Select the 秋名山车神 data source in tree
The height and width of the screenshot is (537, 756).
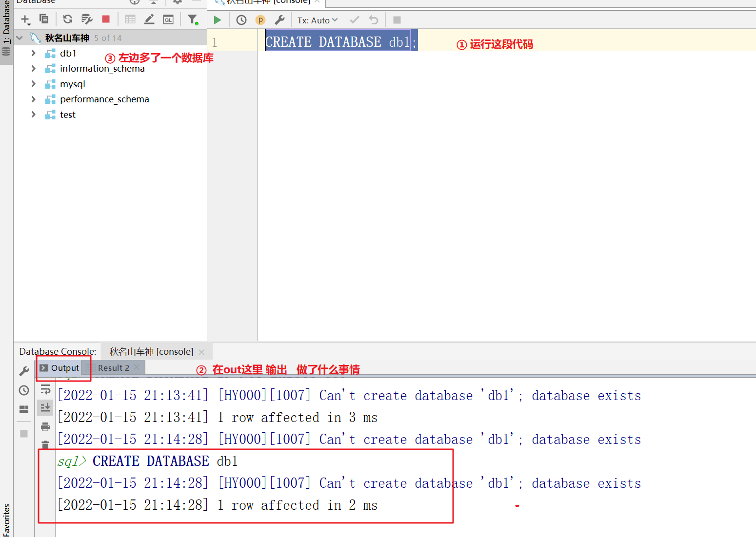67,38
